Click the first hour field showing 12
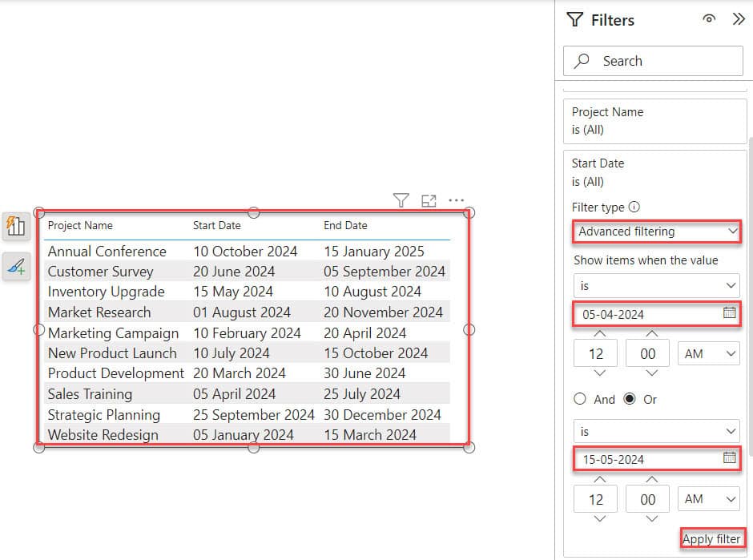 595,353
